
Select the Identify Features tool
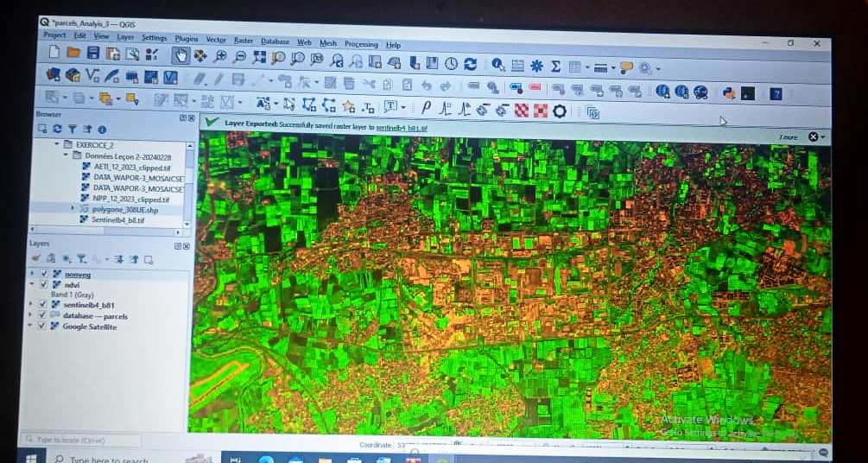(497, 65)
